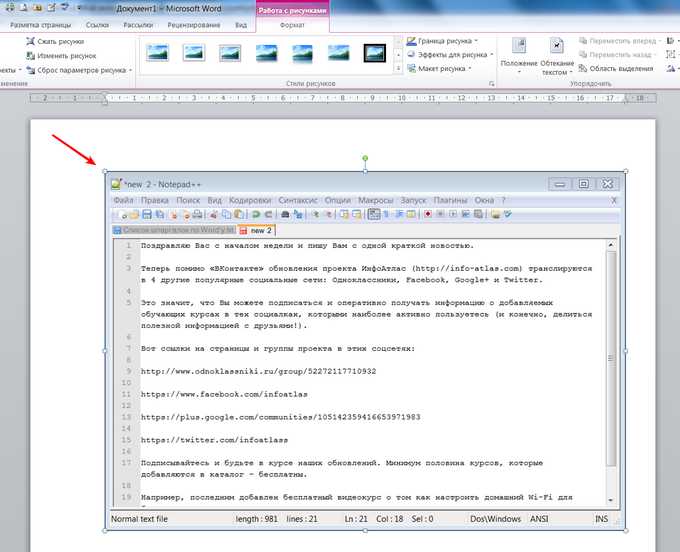
Task: Switch to View (Вид) ribbon tab
Action: 241,25
